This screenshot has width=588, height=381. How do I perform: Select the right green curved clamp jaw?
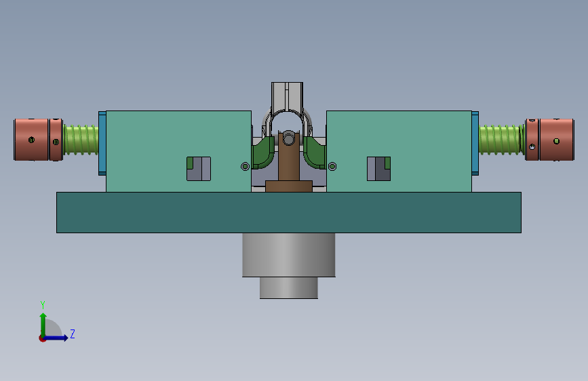(x=314, y=153)
